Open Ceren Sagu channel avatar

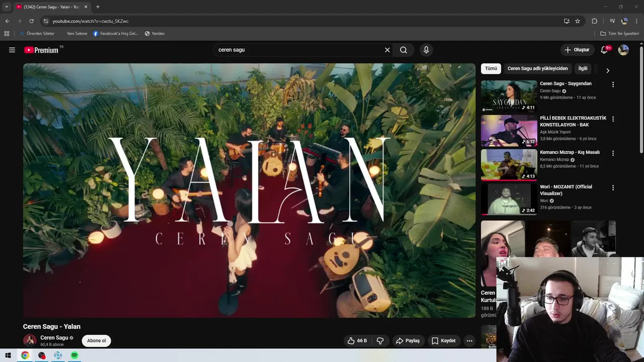pyautogui.click(x=30, y=341)
